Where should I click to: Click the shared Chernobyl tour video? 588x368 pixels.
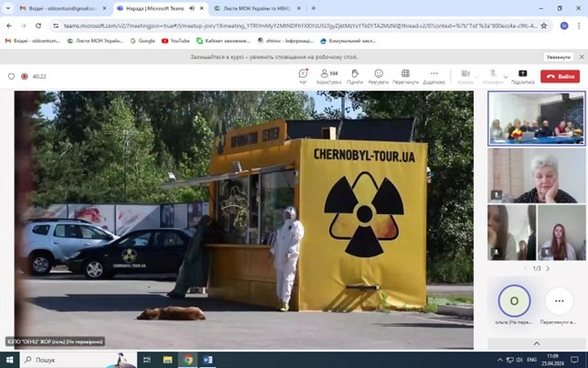pyautogui.click(x=244, y=220)
